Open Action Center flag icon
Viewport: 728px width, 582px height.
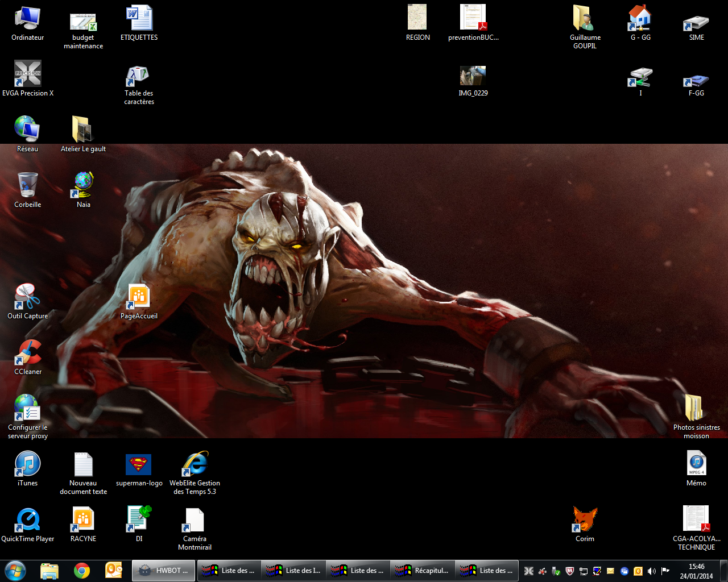pyautogui.click(x=665, y=571)
